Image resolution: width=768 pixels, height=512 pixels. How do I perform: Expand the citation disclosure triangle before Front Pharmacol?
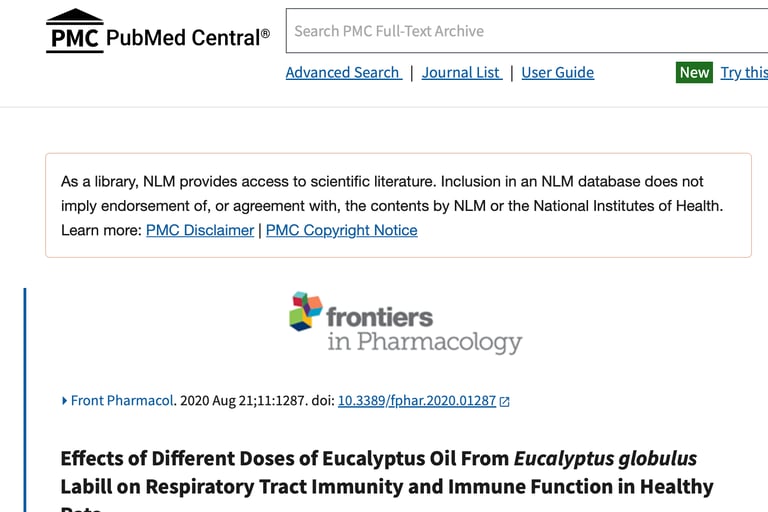65,401
